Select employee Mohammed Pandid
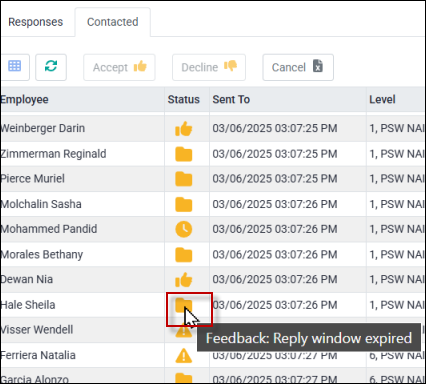The width and height of the screenshot is (426, 384). tap(49, 229)
